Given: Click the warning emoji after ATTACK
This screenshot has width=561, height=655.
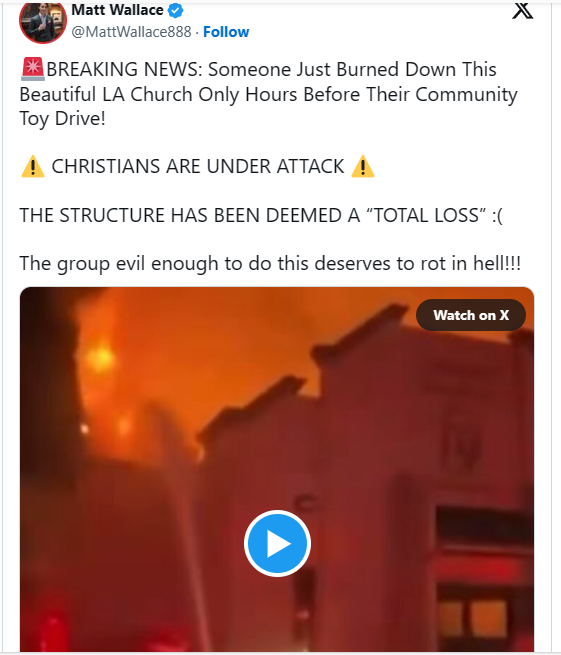Looking at the screenshot, I should tap(363, 167).
